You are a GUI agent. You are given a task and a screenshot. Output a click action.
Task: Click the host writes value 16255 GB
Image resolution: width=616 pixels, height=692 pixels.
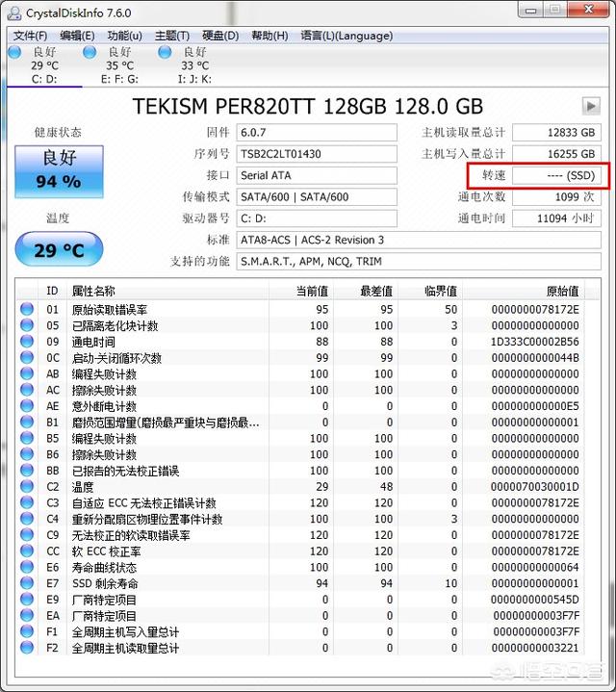556,154
